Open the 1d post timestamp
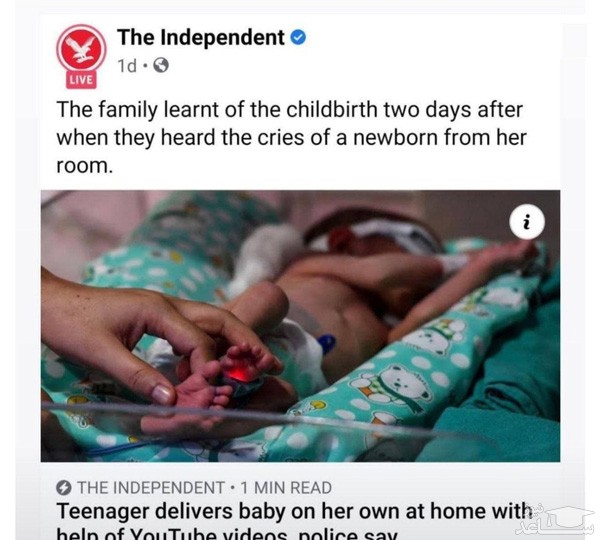 (127, 66)
